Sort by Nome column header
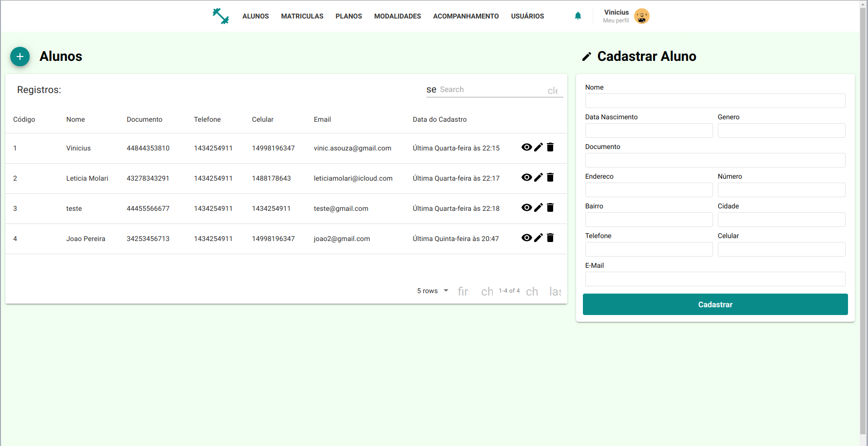The image size is (868, 446). click(x=76, y=119)
